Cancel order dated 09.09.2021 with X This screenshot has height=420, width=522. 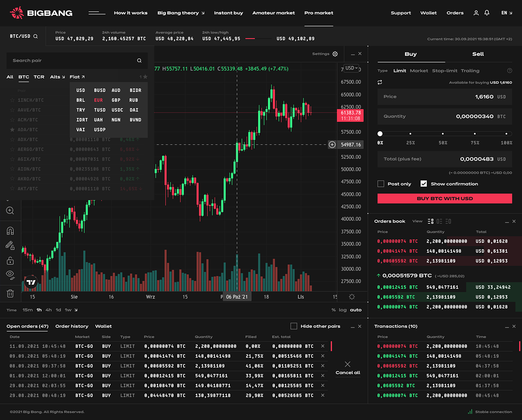point(323,356)
